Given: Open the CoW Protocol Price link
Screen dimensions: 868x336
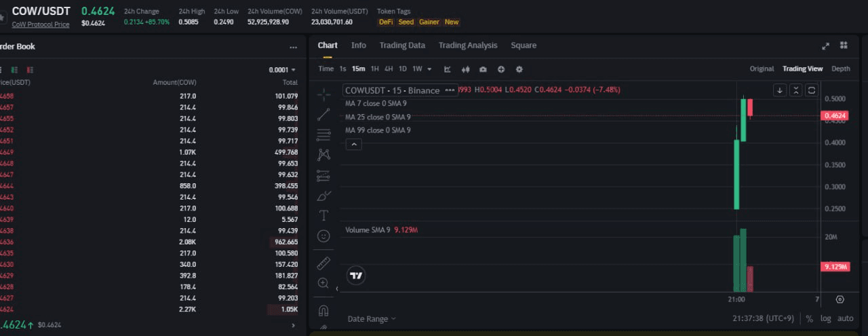Looking at the screenshot, I should click(41, 24).
